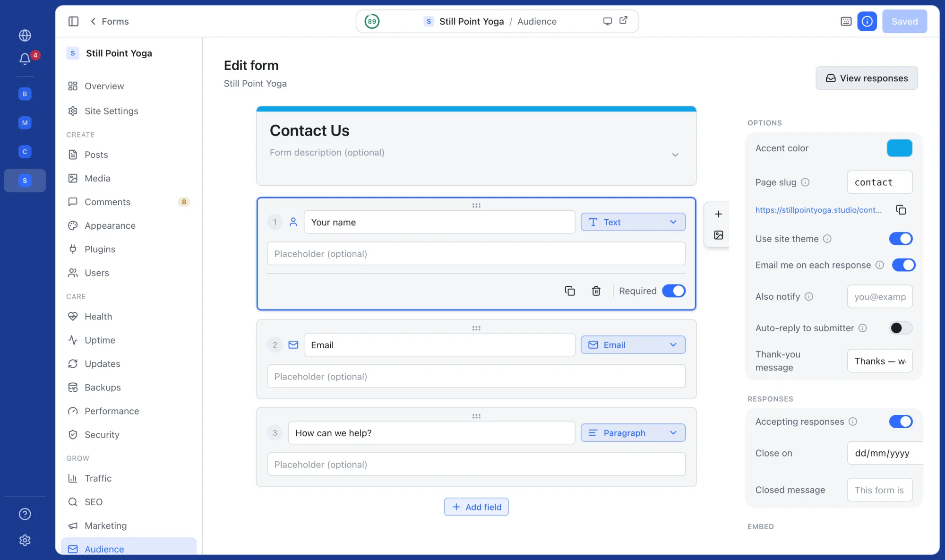The height and width of the screenshot is (560, 945).
Task: Toggle Required switch for Your name
Action: tap(673, 291)
